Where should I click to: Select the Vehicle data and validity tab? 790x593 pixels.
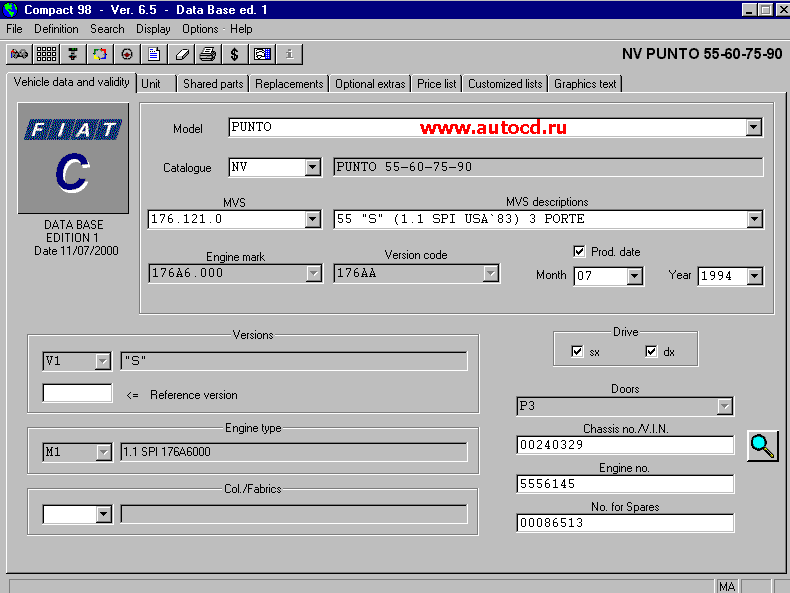(x=72, y=82)
